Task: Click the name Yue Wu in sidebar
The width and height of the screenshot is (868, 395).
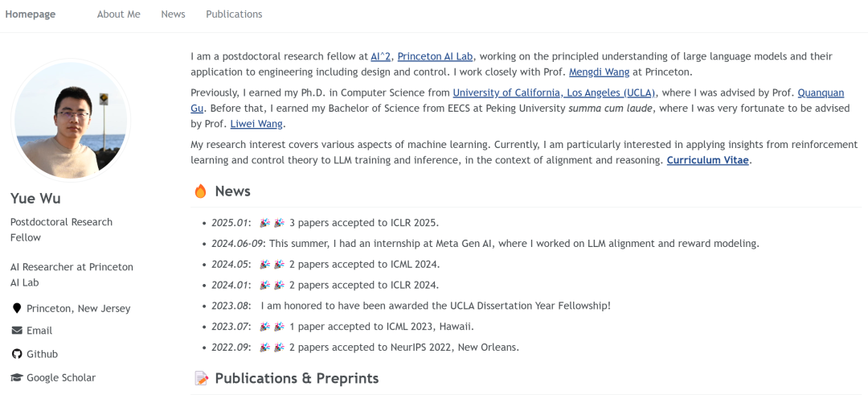Action: pyautogui.click(x=35, y=199)
